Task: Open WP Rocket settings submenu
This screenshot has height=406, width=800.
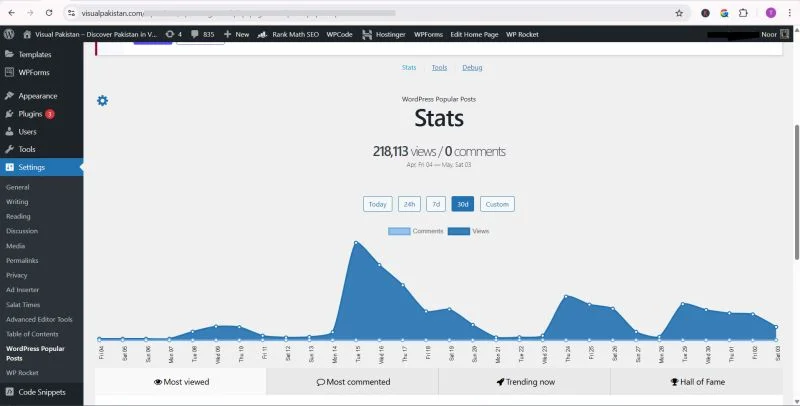Action: tap(22, 373)
